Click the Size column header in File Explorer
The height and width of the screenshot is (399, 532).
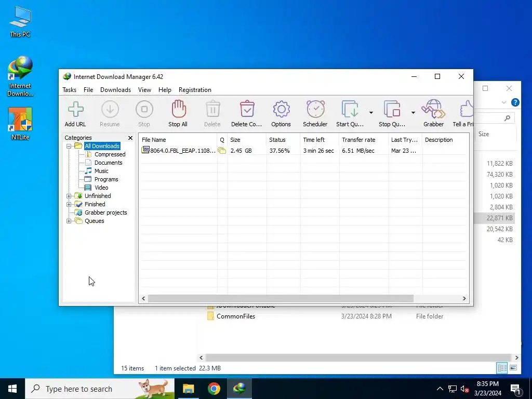tap(484, 134)
